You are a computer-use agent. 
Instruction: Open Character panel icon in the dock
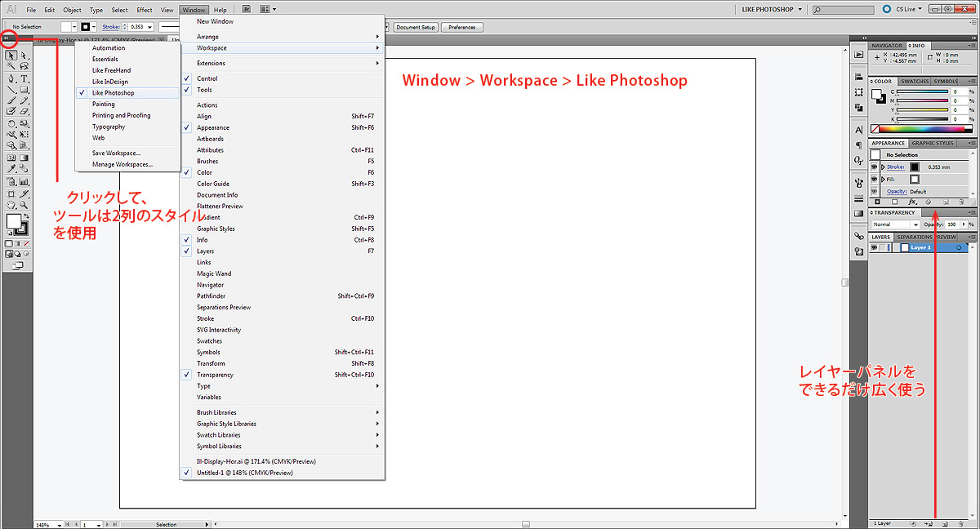(859, 130)
